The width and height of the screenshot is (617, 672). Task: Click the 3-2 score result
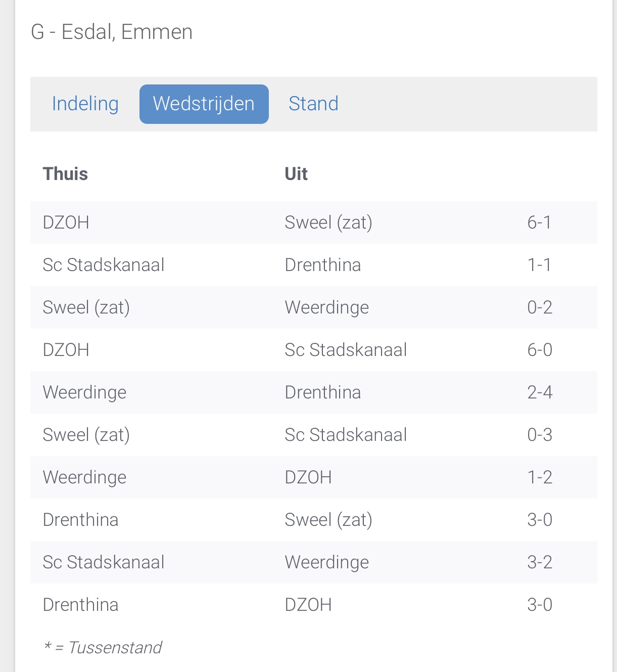pos(540,562)
